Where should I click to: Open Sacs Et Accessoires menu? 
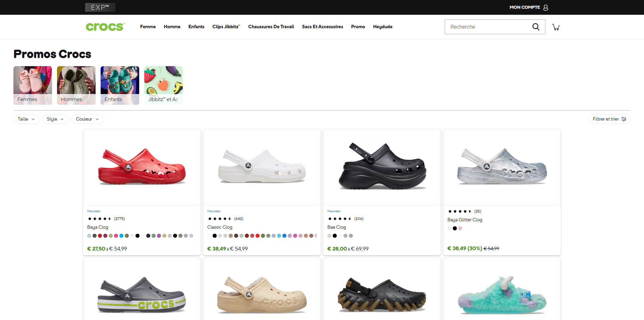click(x=322, y=27)
